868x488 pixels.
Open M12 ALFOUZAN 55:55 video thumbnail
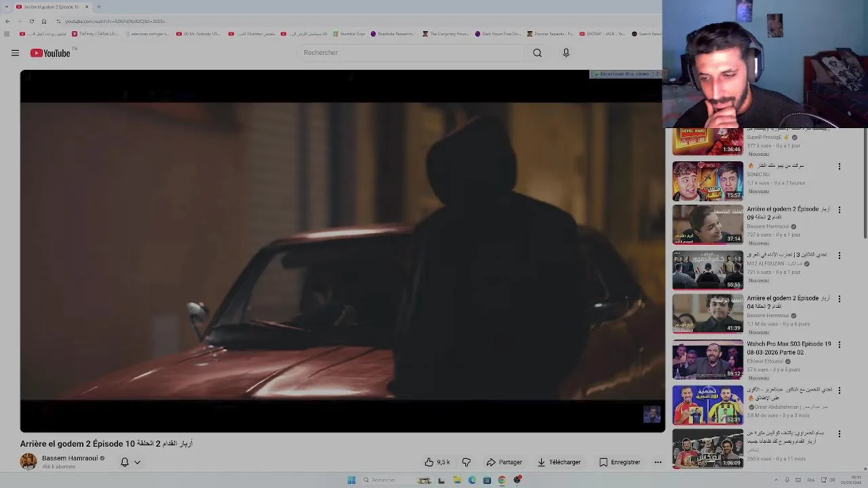(708, 270)
